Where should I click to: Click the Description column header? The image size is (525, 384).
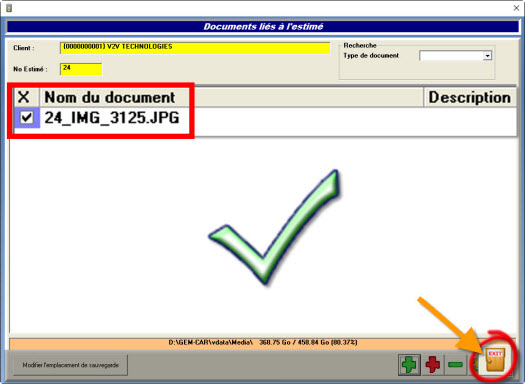pos(469,97)
